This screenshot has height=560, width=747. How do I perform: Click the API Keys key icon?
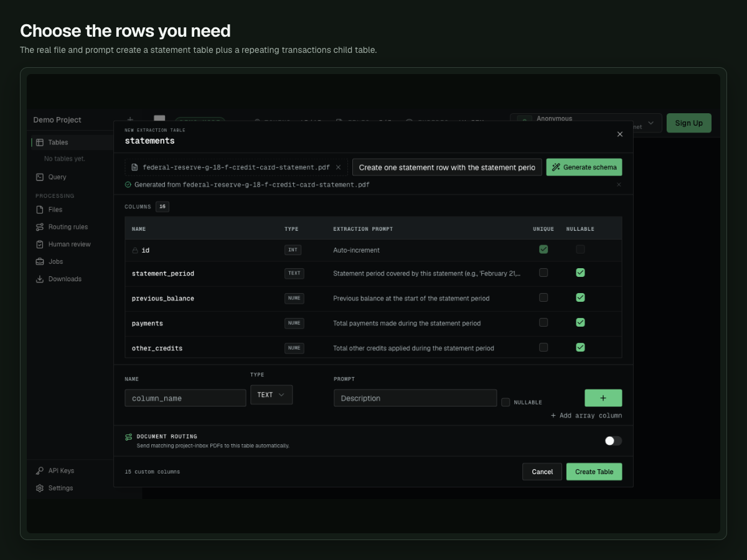[x=40, y=471]
